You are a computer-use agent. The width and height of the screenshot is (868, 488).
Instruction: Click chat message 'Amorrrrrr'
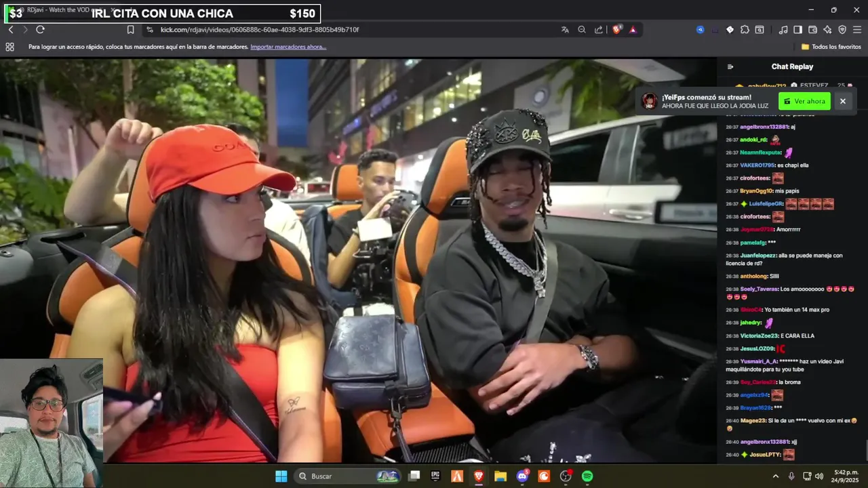(789, 230)
